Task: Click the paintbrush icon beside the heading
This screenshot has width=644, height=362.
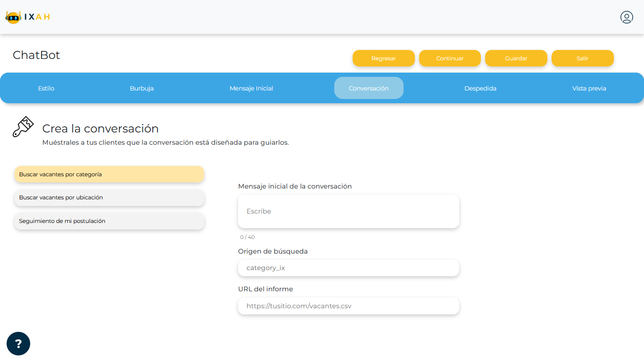Action: point(23,127)
